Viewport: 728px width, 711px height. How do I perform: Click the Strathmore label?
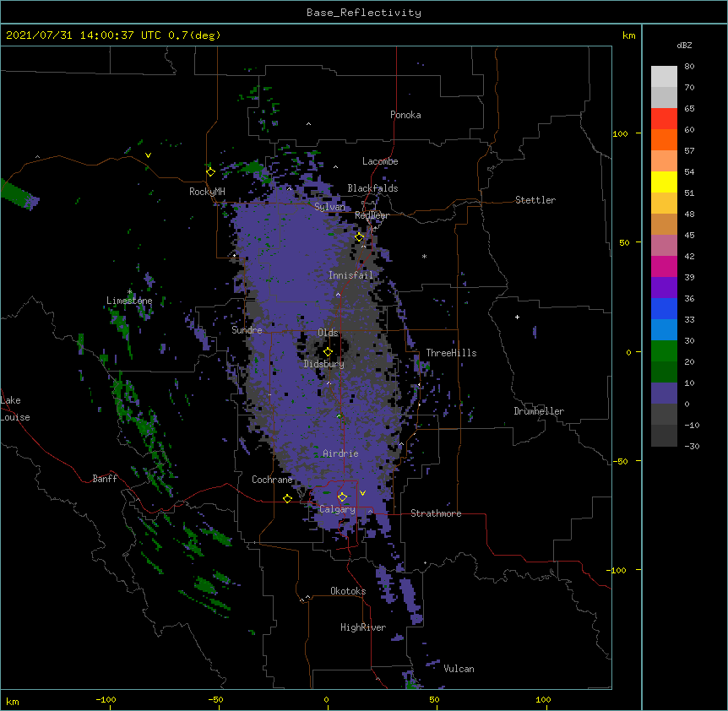click(x=436, y=513)
